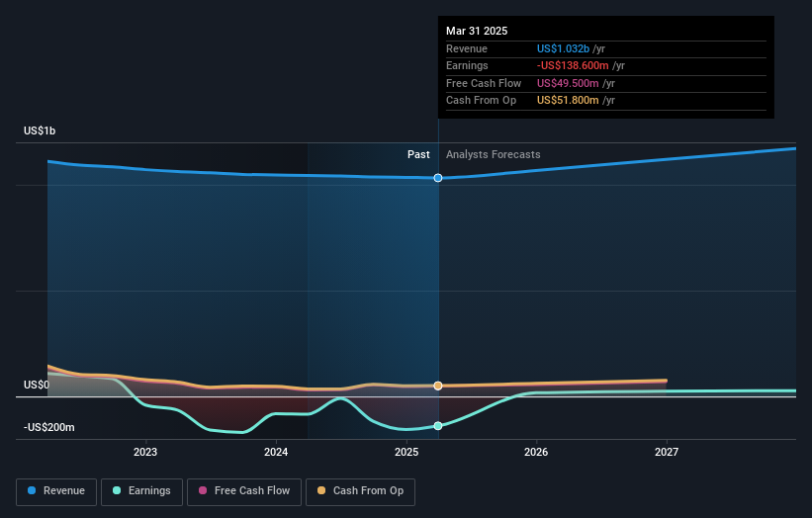812x518 pixels.
Task: Select the 2025 x-axis label
Action: pos(406,453)
